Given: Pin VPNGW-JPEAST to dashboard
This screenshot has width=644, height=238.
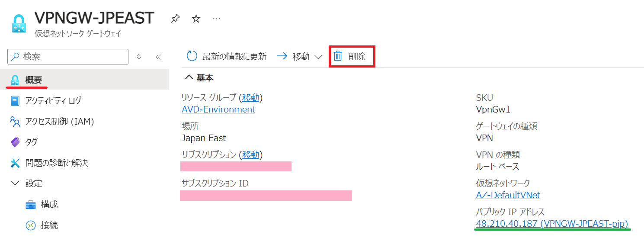Looking at the screenshot, I should coord(175,19).
